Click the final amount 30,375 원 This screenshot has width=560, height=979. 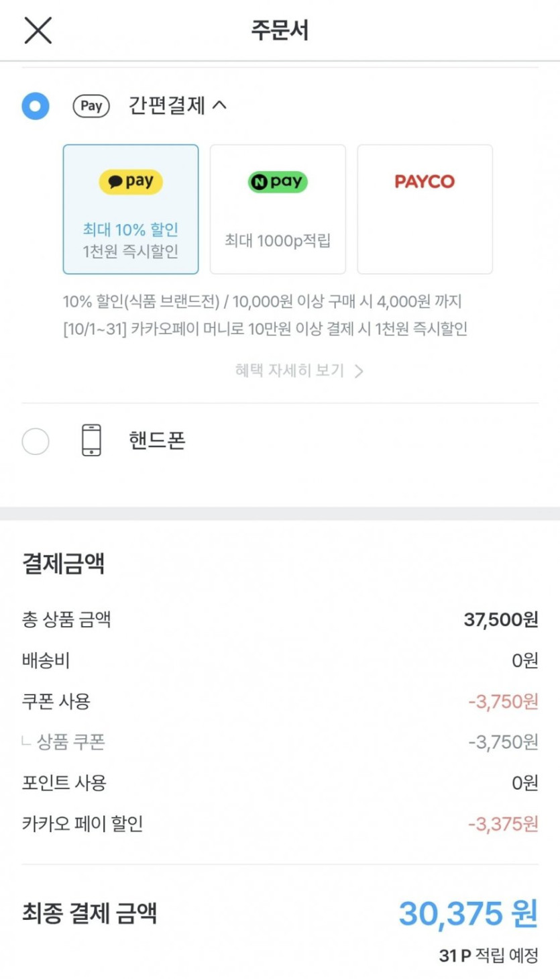click(x=468, y=914)
